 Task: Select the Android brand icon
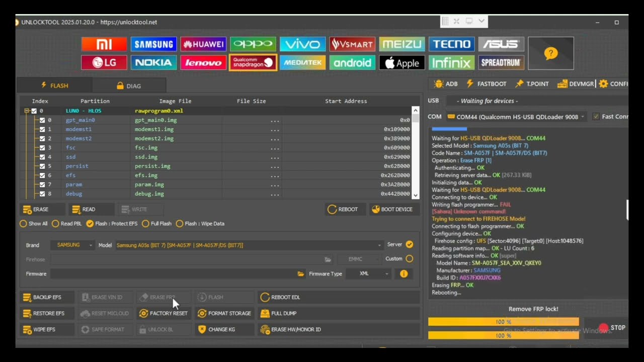tap(352, 62)
